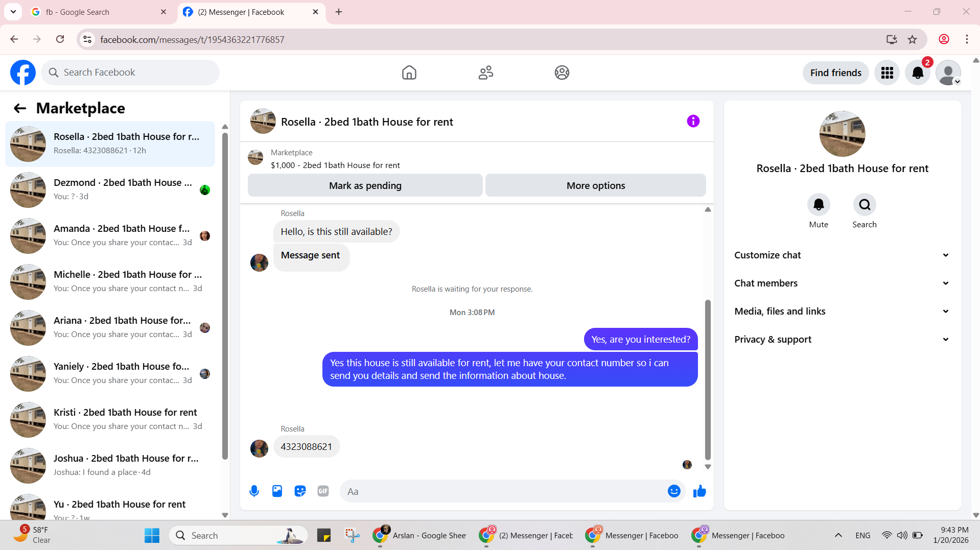Screen dimensions: 980x550
Task: Open conversation information purple icon
Action: [693, 121]
